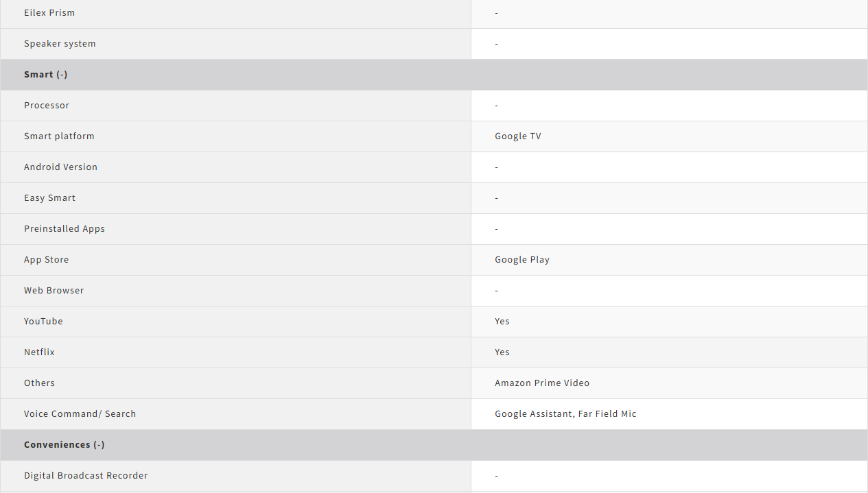Select the Google TV value cell

coord(518,136)
